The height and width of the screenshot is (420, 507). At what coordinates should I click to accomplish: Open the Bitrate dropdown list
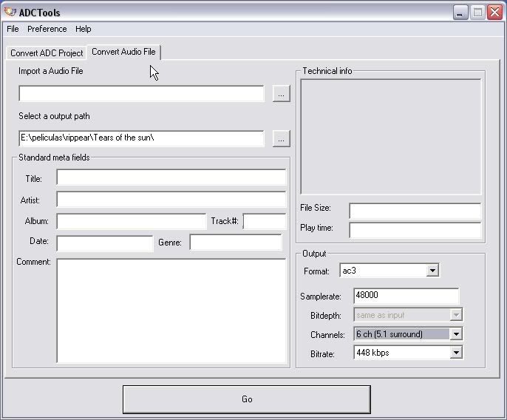coord(456,353)
